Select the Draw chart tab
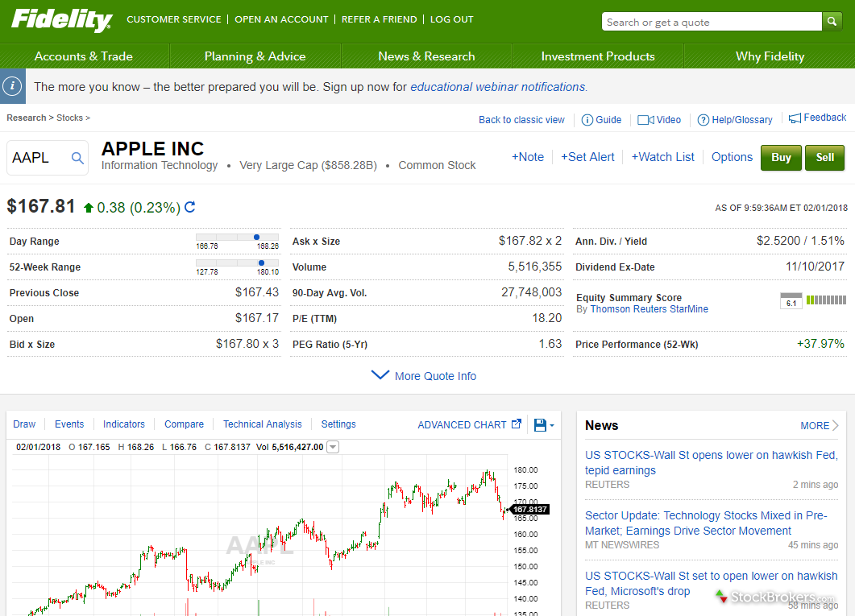Viewport: 855px width, 616px height. [24, 424]
